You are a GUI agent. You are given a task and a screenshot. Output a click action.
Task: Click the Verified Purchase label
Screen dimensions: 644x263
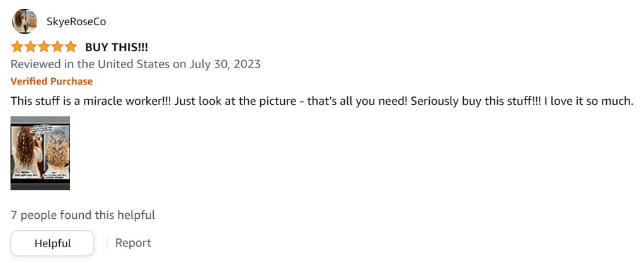point(52,81)
